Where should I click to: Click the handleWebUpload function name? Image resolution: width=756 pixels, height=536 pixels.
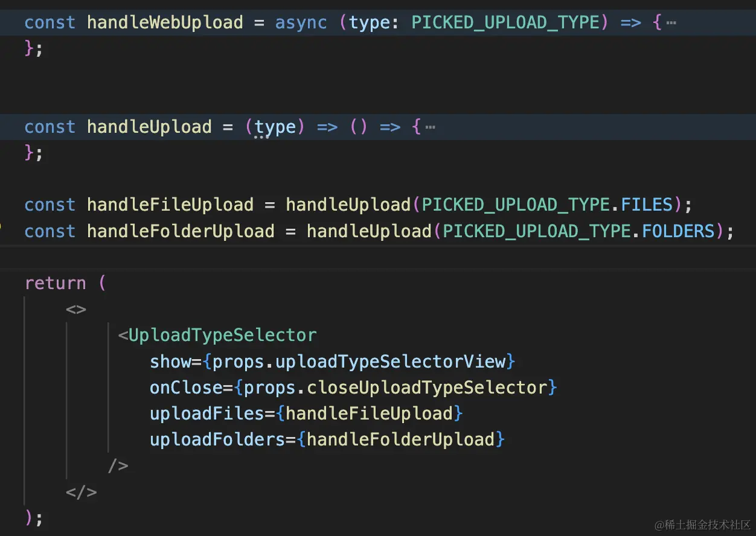pyautogui.click(x=165, y=23)
